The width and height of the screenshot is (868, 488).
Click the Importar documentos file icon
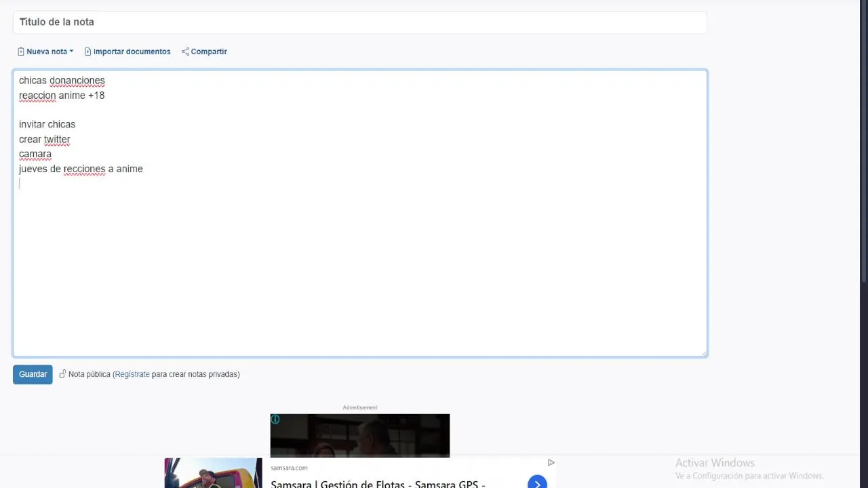pos(88,52)
